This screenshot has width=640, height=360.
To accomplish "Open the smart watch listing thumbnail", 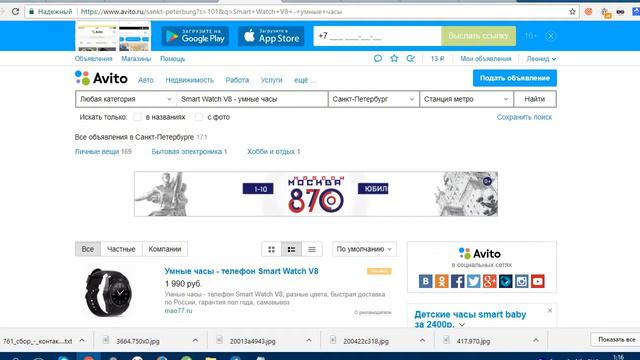I will point(109,292).
